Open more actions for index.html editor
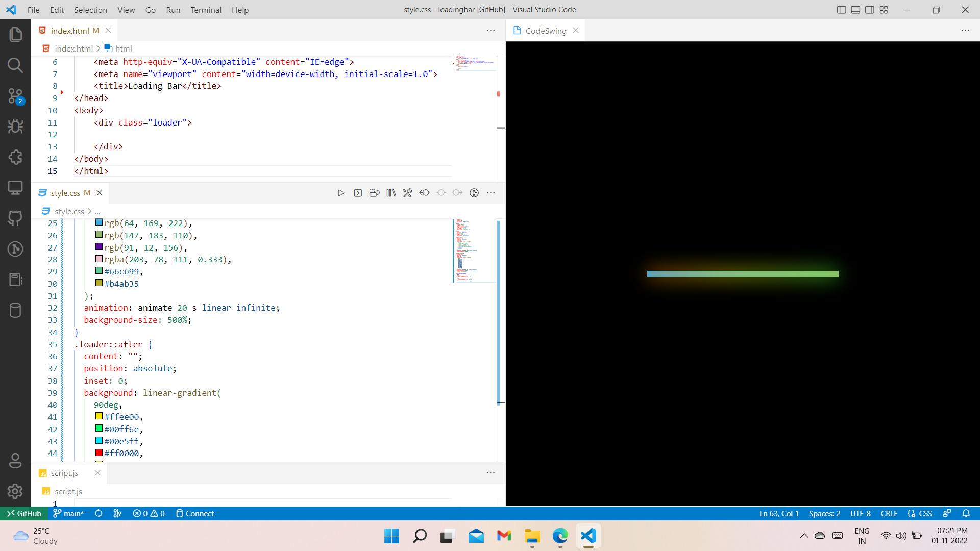 tap(491, 30)
